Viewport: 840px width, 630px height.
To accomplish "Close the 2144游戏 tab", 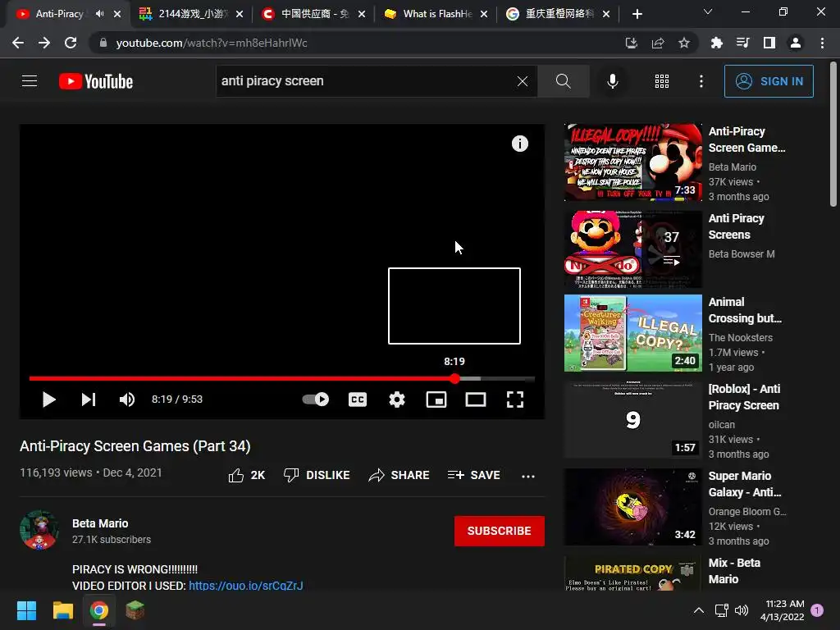I will pos(240,14).
